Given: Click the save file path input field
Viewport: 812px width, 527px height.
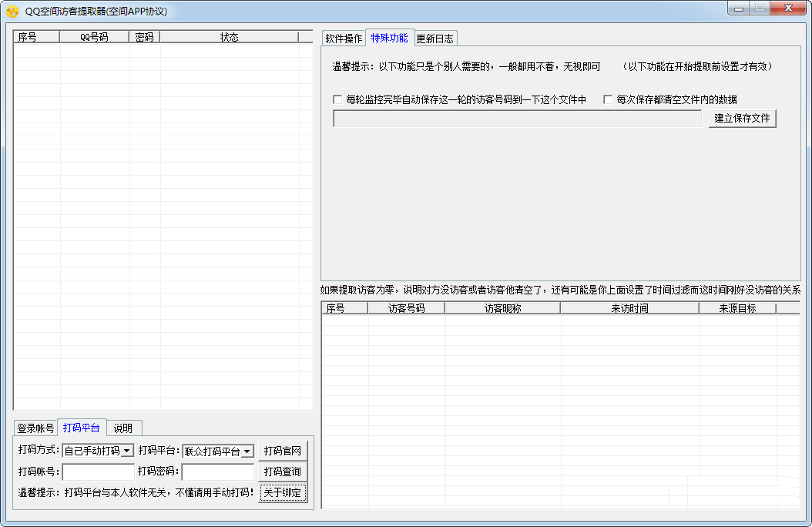Looking at the screenshot, I should coord(518,119).
